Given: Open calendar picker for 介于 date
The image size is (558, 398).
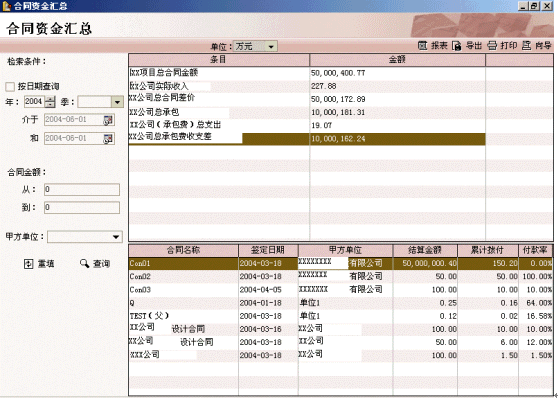Looking at the screenshot, I should click(x=108, y=120).
